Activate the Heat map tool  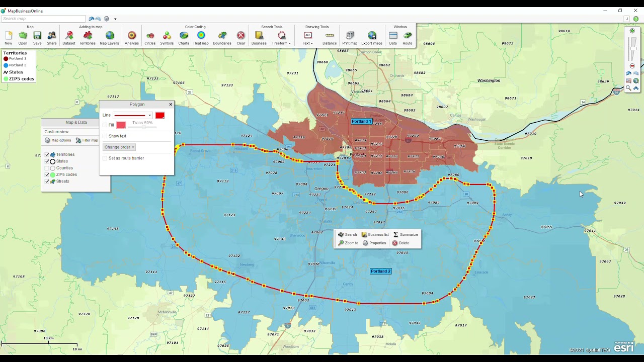click(201, 38)
